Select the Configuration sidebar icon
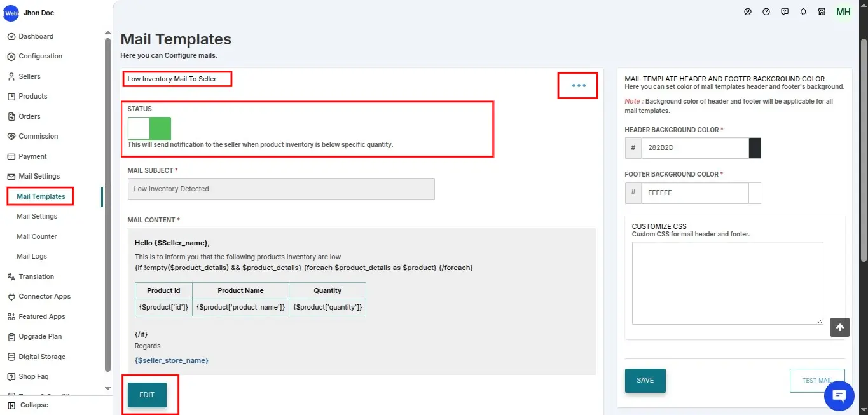868x415 pixels. 40,56
